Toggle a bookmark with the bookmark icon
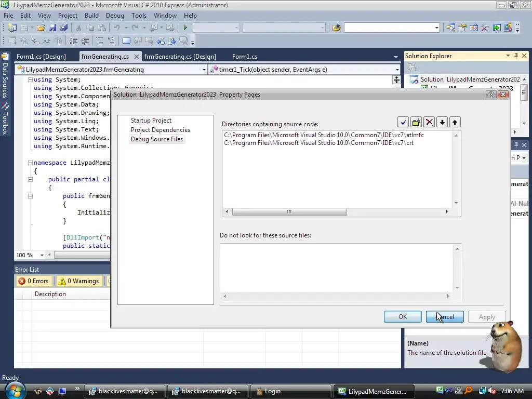 (x=126, y=41)
